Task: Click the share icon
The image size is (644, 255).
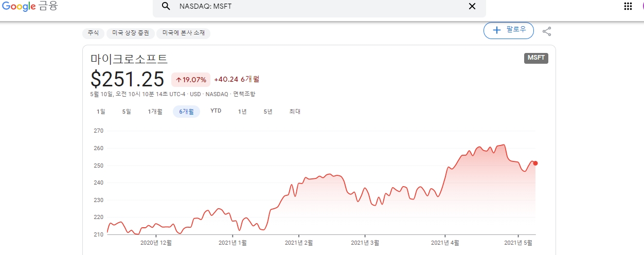Action: [x=547, y=31]
